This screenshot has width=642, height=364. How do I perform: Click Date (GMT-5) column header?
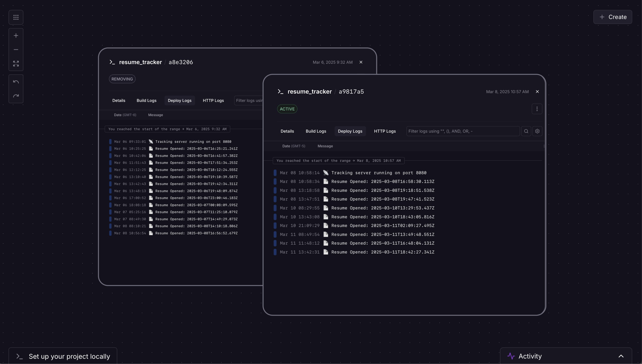[x=294, y=146]
